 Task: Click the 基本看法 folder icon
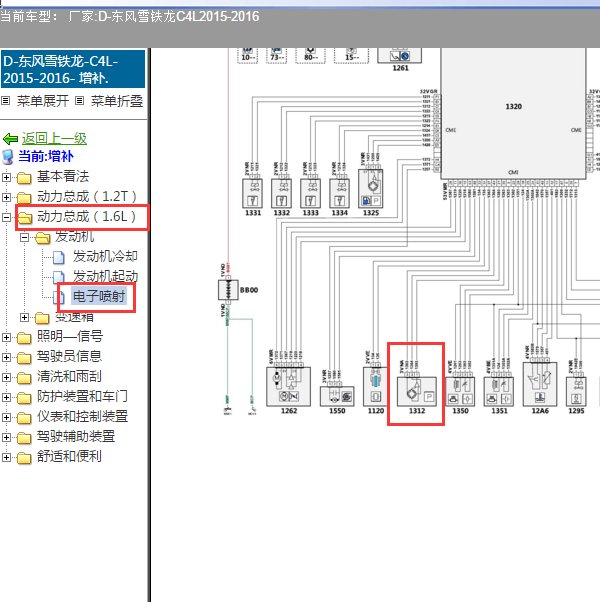click(x=24, y=178)
